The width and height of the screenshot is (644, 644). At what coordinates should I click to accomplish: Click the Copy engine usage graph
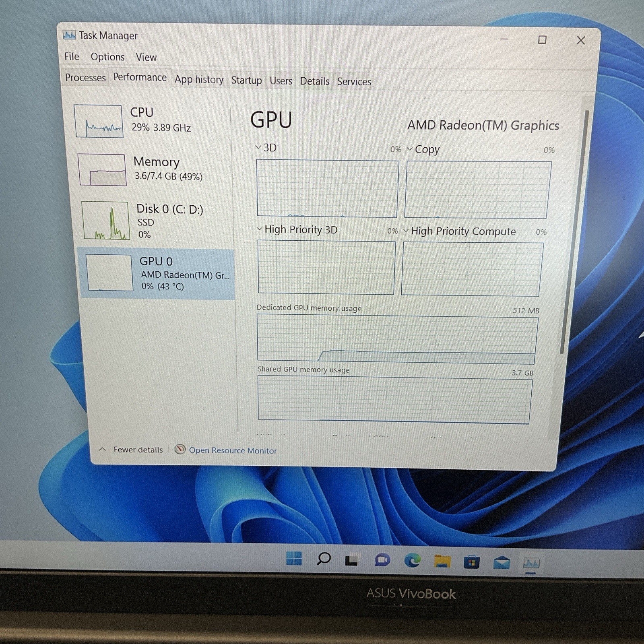478,190
